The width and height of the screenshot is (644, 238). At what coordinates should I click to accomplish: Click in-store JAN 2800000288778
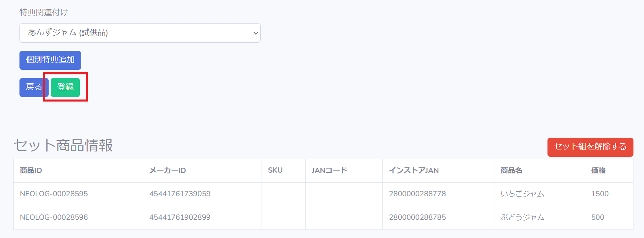coord(417,194)
